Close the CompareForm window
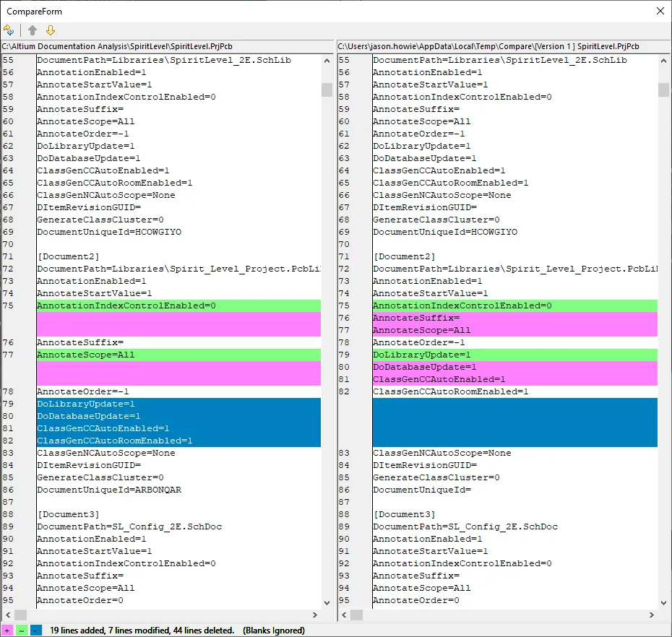672x637 pixels. click(x=659, y=11)
